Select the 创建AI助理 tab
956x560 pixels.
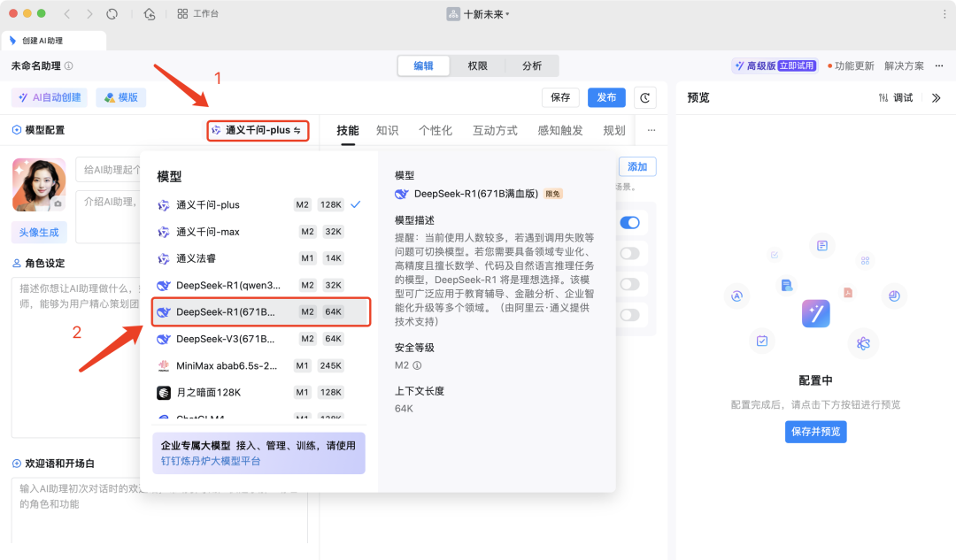(54, 40)
